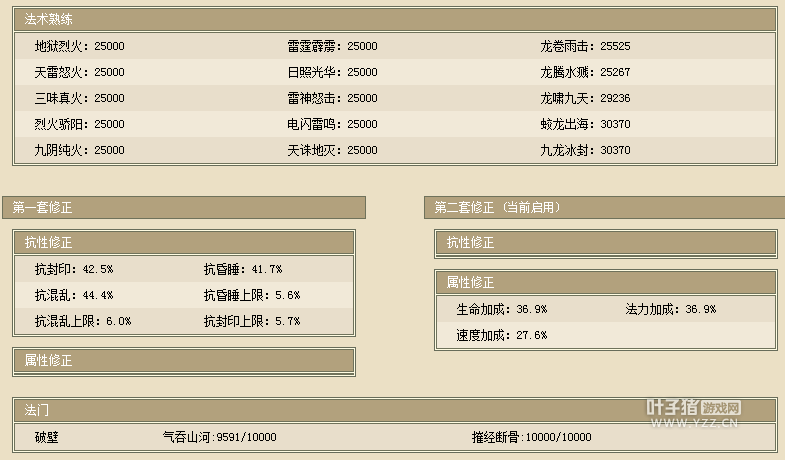Viewport: 785px width, 460px height.
Task: Click the 速度加成 27.6% stat
Action: point(501,335)
